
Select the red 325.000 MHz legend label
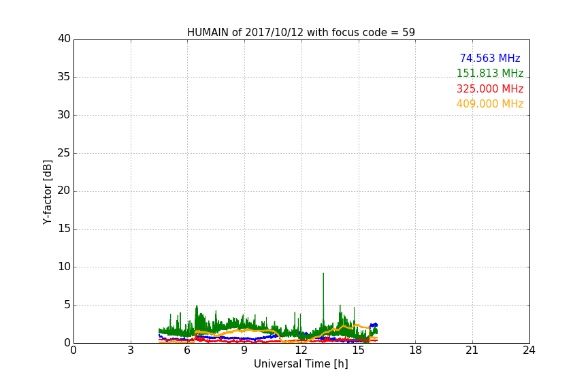pos(490,89)
